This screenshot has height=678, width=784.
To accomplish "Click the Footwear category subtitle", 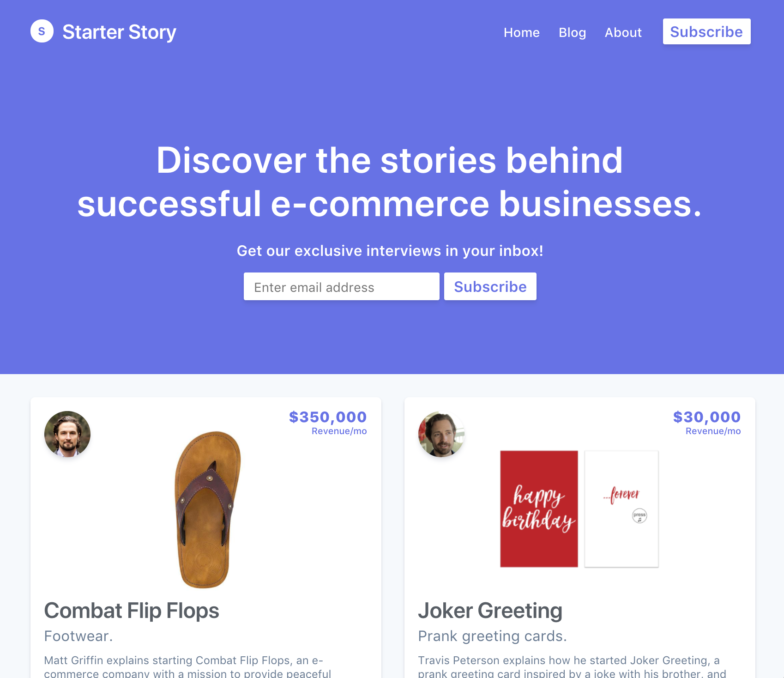I will pyautogui.click(x=78, y=636).
